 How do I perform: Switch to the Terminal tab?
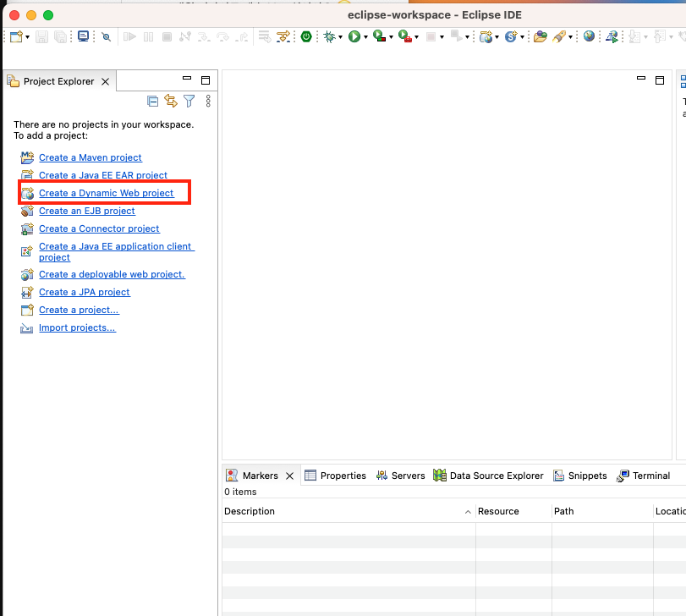643,476
